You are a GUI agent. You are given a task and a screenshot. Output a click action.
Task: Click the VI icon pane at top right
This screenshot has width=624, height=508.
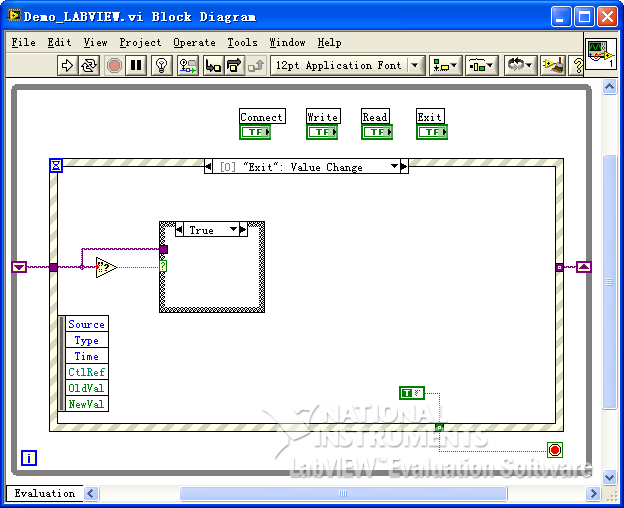[601, 54]
